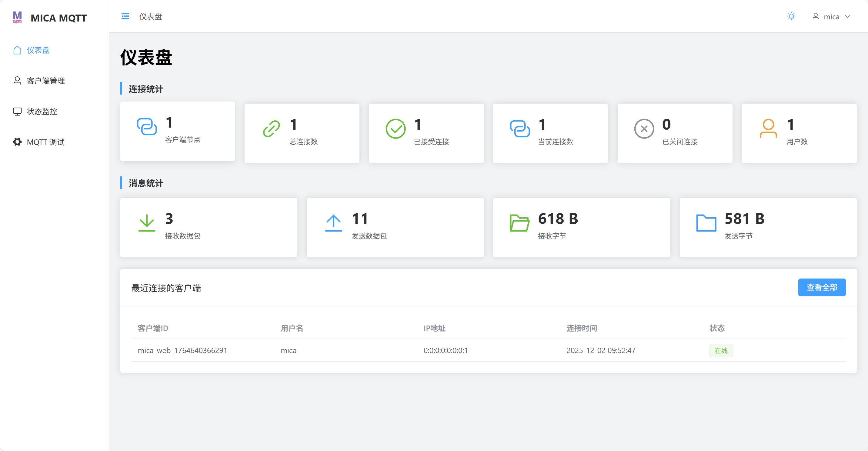This screenshot has width=868, height=451.
Task: Collapse the sidebar with the hamburger icon
Action: click(125, 16)
